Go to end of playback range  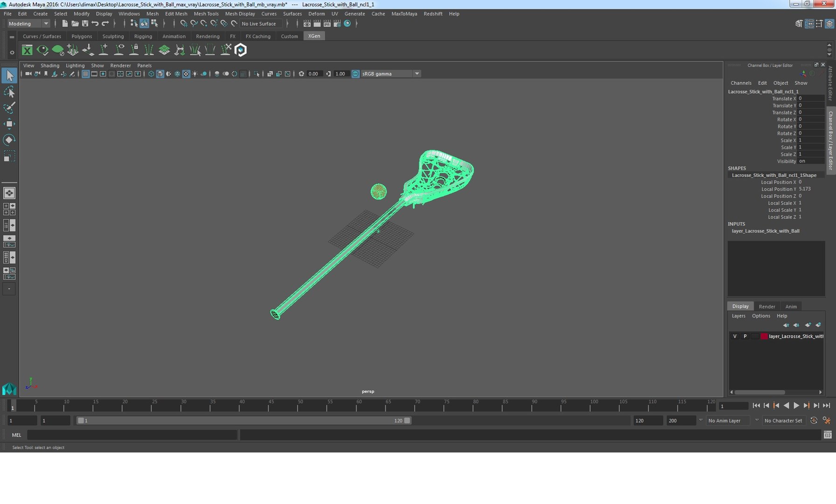(x=826, y=406)
